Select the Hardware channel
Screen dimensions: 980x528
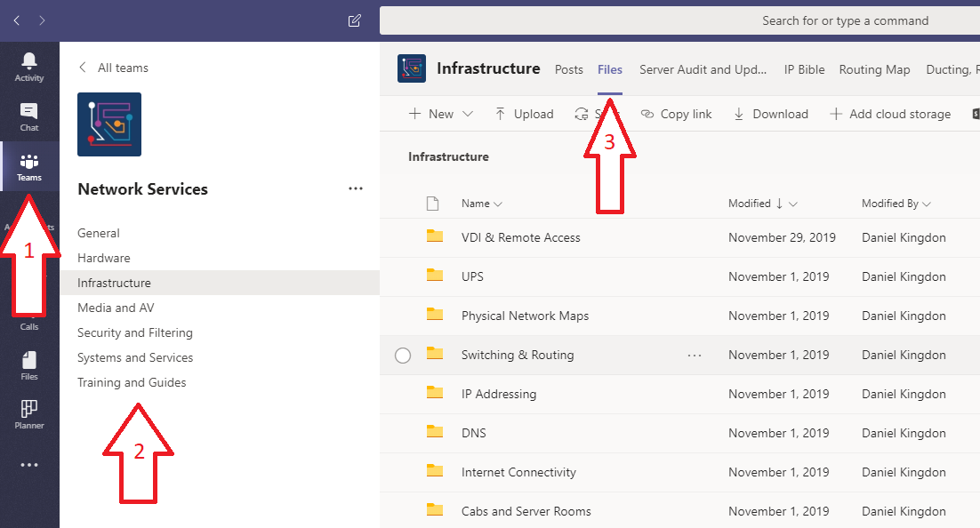point(104,258)
